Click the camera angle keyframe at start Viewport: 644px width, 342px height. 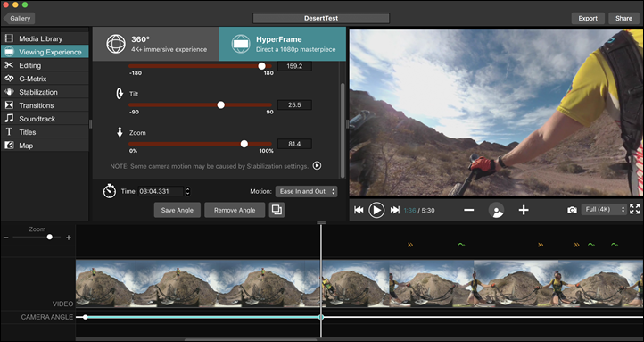[x=86, y=317]
